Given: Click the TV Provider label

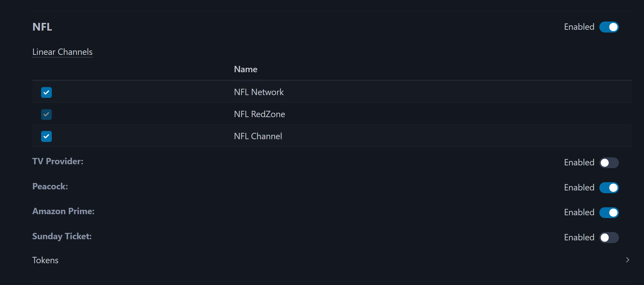Looking at the screenshot, I should click(58, 161).
